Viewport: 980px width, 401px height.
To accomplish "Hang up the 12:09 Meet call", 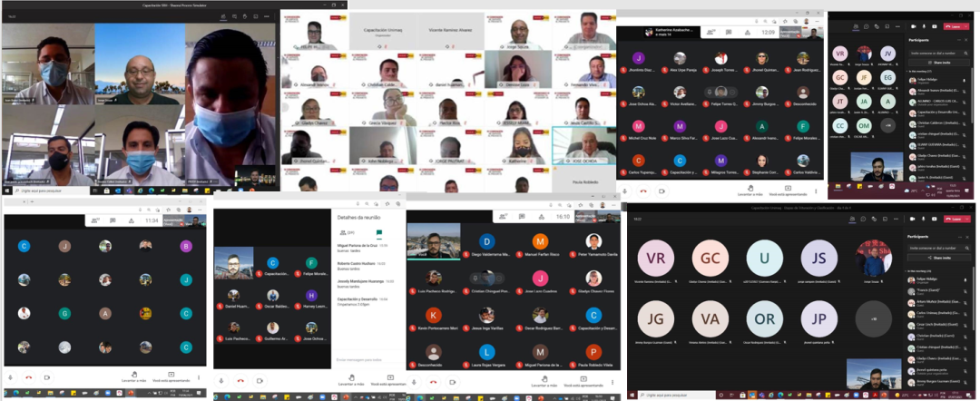I will [x=643, y=190].
